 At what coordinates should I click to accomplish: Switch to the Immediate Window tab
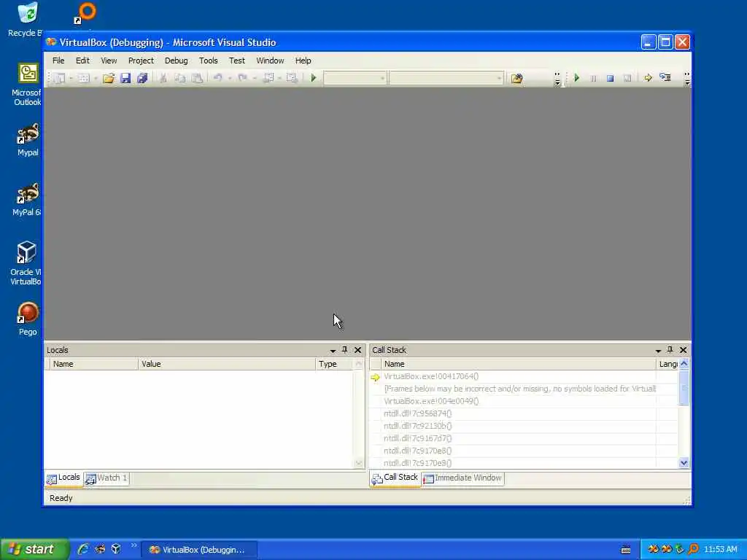(x=462, y=478)
